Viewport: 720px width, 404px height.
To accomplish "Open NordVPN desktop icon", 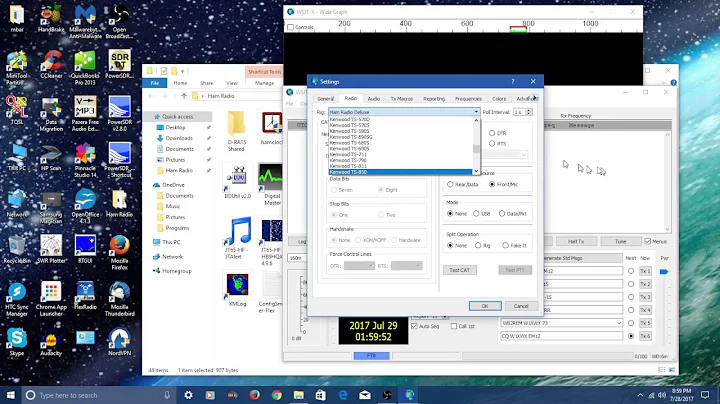I will [x=119, y=342].
